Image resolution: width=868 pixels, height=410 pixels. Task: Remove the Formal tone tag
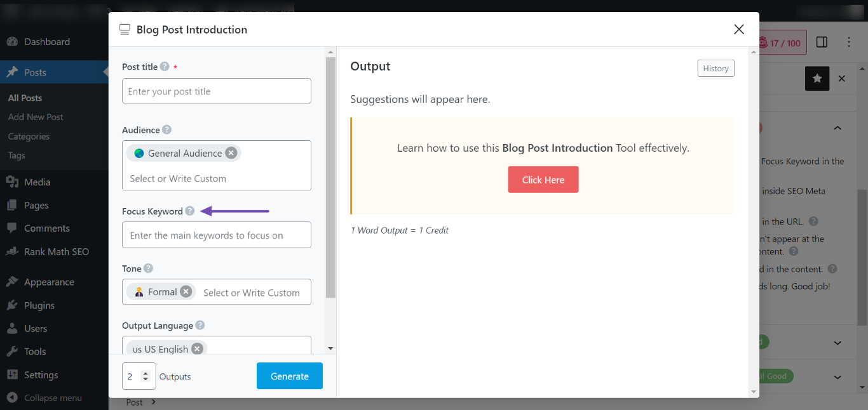(186, 292)
